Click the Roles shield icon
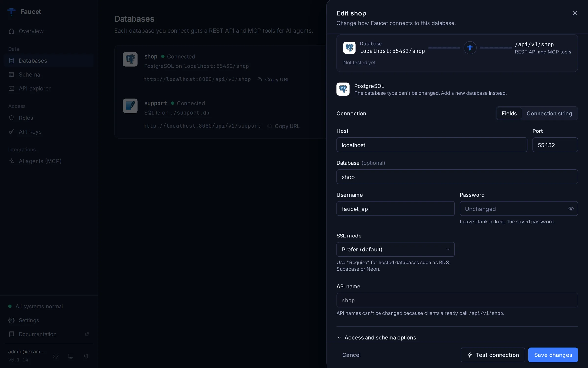Screen dimensions: 588x368 point(11,118)
